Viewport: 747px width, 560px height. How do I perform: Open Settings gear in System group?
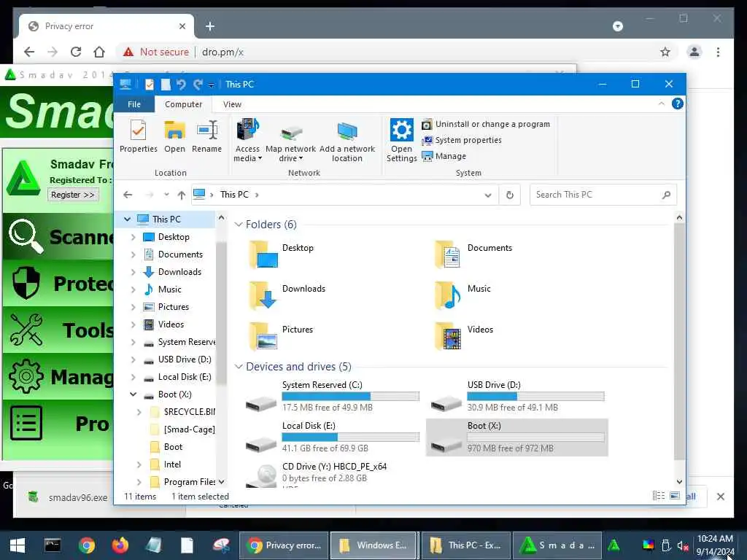402,141
